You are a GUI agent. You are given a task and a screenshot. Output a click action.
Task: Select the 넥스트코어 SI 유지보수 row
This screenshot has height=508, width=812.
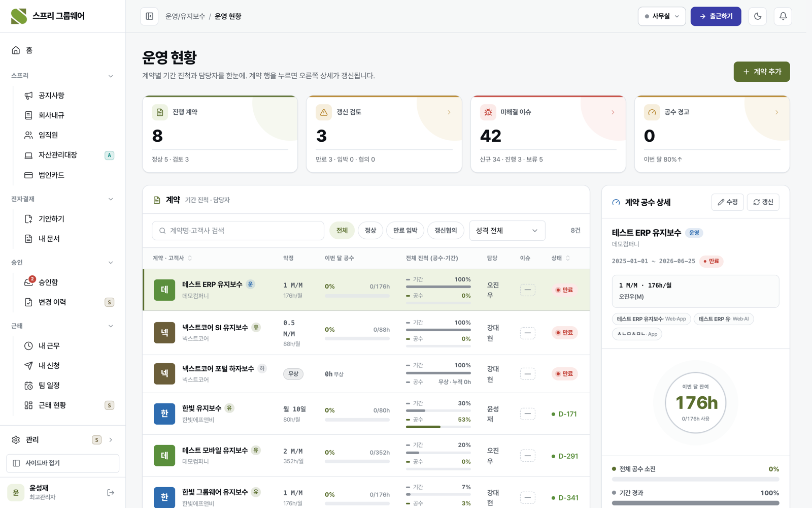[366, 333]
